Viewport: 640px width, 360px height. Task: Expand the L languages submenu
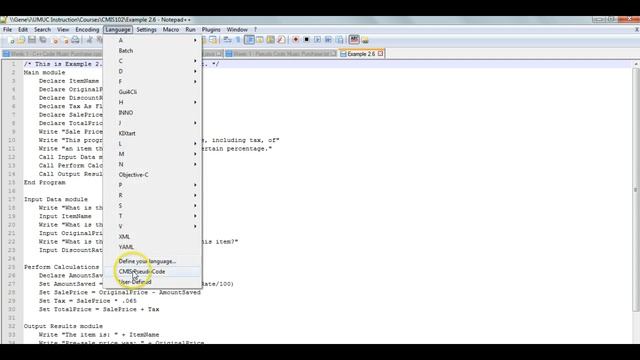click(x=152, y=144)
